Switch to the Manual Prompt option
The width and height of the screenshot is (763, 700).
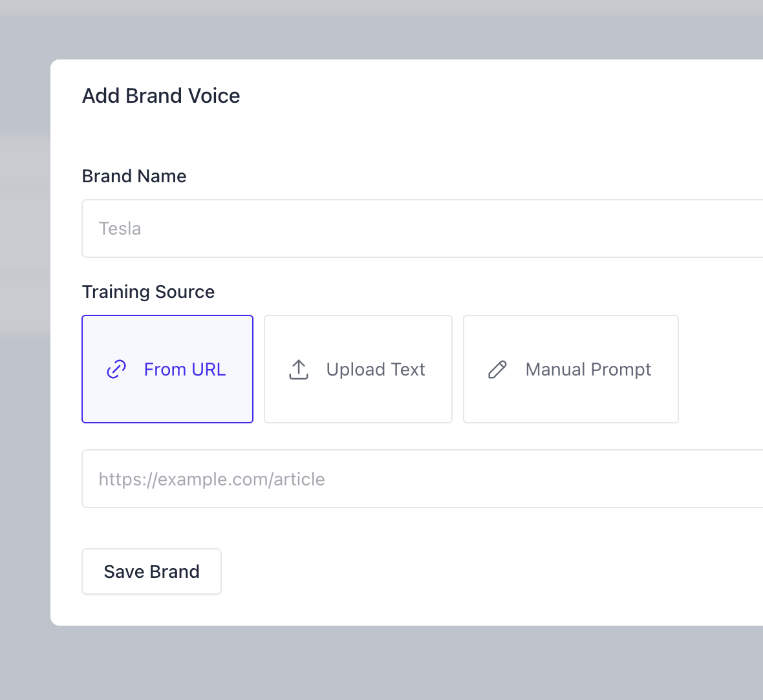[571, 369]
